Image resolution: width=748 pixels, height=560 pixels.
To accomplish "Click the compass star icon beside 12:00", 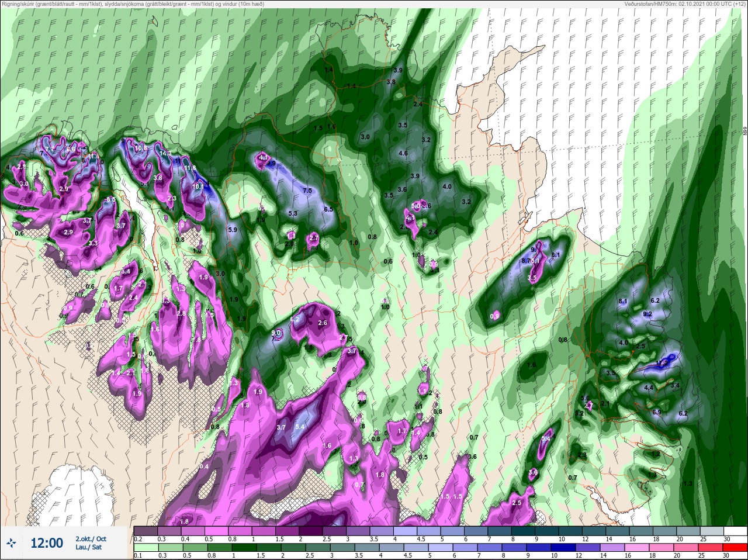I will (12, 543).
